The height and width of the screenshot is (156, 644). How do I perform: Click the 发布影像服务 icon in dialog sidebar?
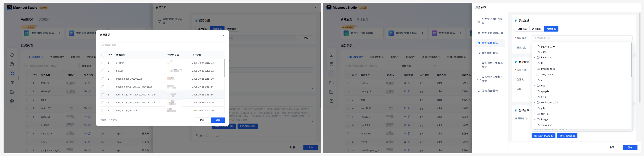[x=479, y=43]
